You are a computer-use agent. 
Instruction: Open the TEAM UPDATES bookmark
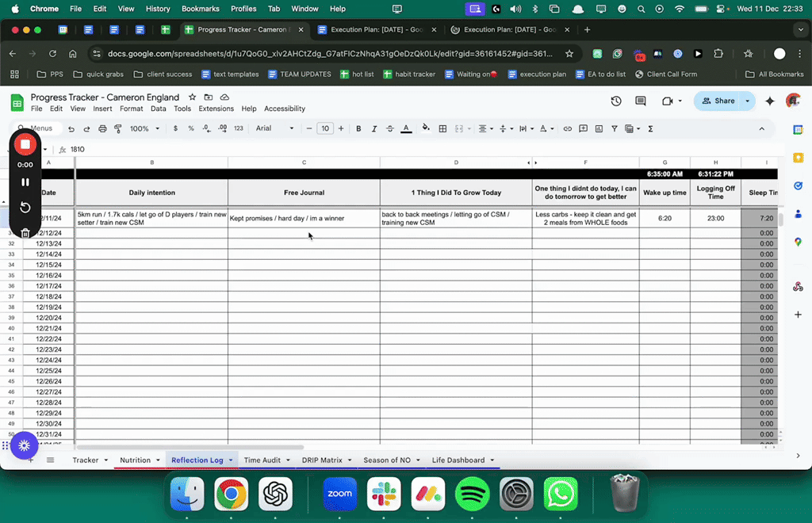pyautogui.click(x=299, y=74)
